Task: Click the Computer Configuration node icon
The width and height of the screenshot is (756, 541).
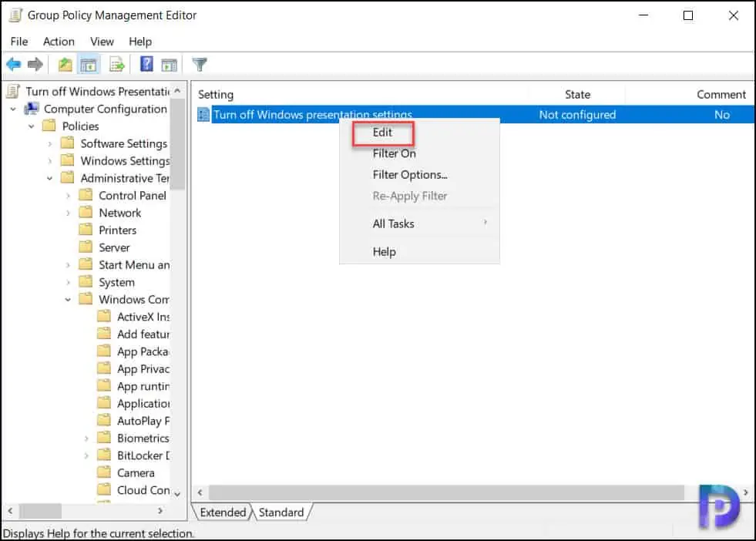Action: (x=32, y=109)
